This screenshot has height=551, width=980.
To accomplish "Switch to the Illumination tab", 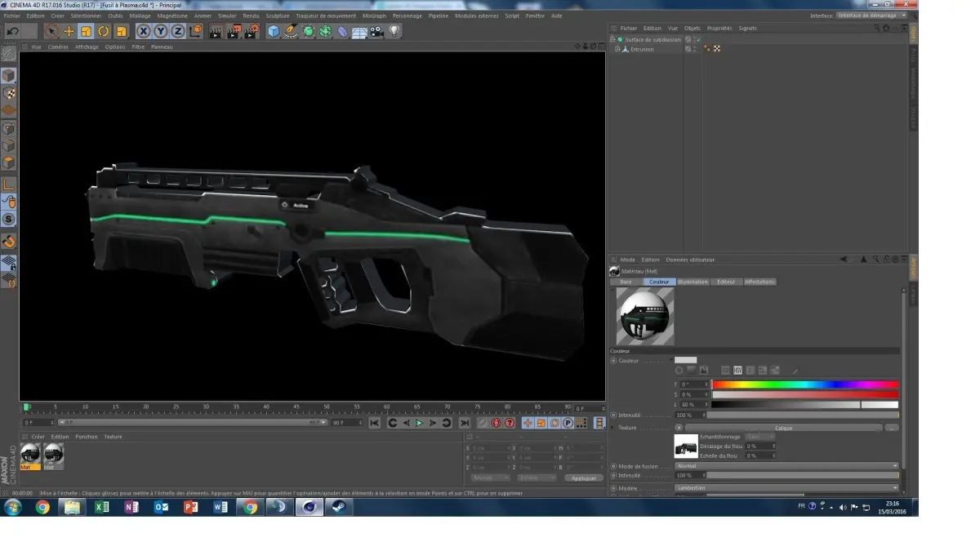I will tap(693, 282).
